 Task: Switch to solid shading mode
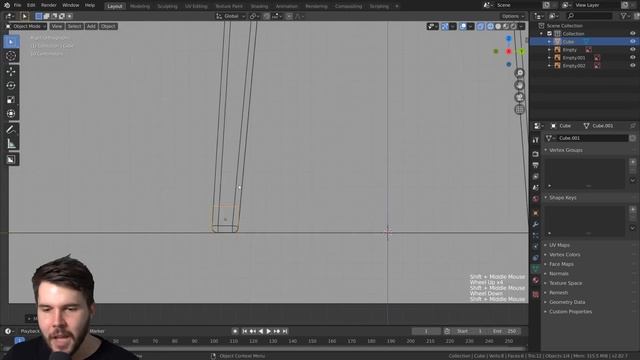point(498,26)
